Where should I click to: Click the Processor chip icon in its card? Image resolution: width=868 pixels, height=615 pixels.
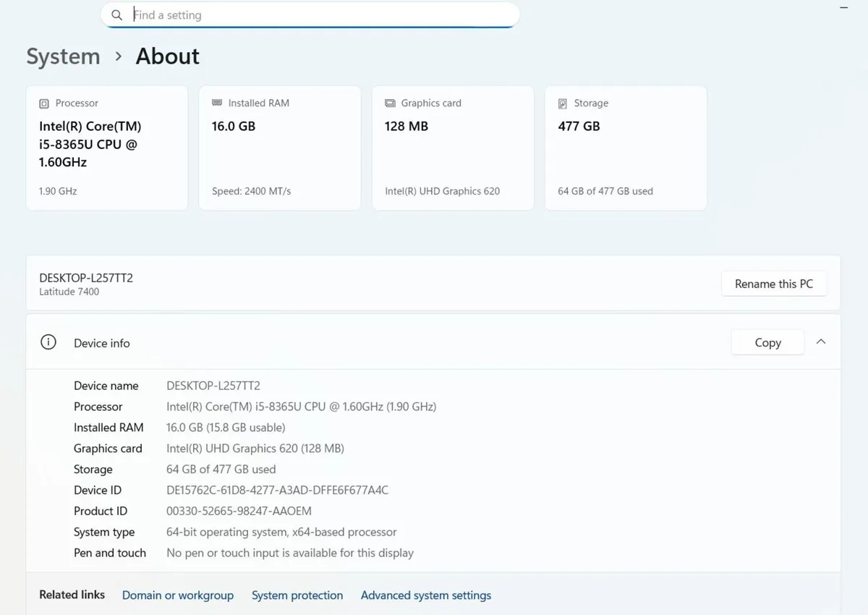(44, 103)
